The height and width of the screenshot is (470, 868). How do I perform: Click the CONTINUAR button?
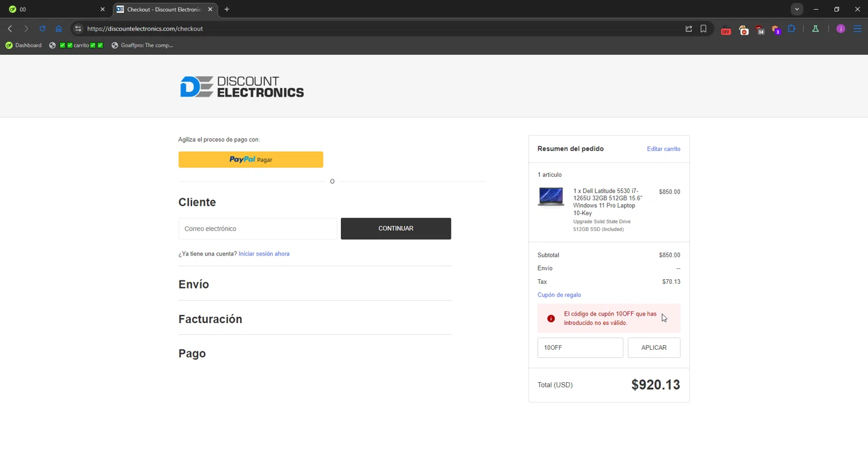click(x=396, y=228)
